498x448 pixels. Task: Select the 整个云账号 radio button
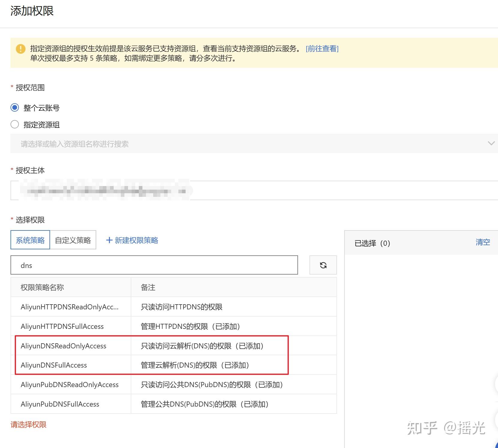[x=14, y=107]
